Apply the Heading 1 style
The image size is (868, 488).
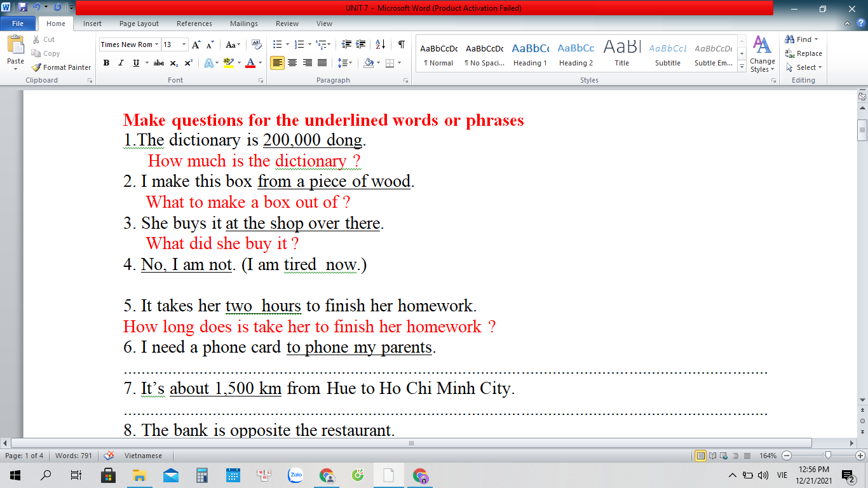tap(530, 55)
